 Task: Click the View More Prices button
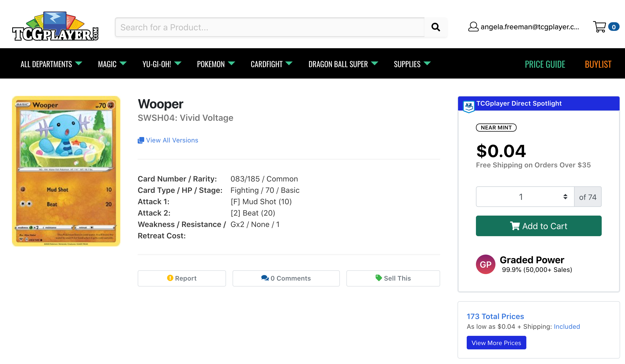point(496,343)
